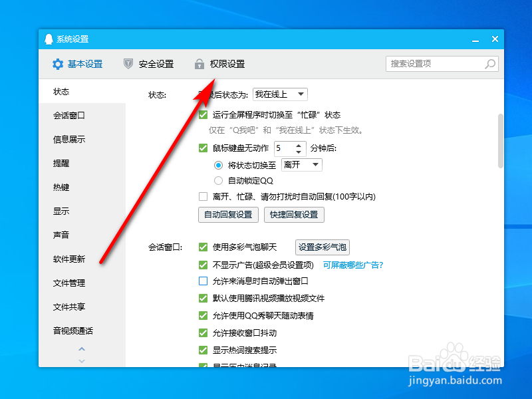This screenshot has width=532, height=399.
Task: Toggle 不显示广告 checkbox
Action: [x=203, y=265]
